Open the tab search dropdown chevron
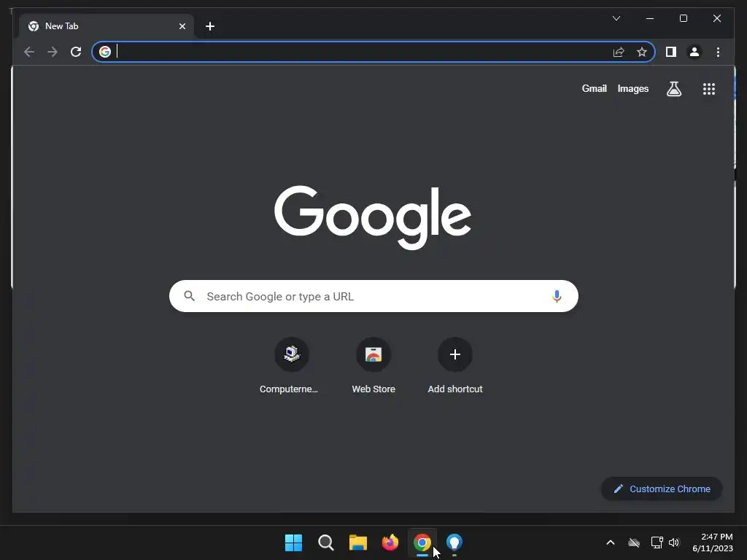Viewport: 747px width, 560px height. [616, 18]
